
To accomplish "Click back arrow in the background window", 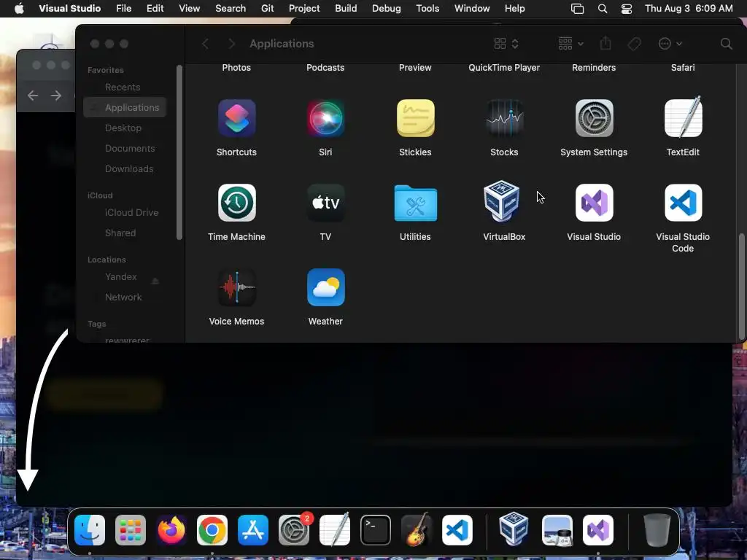I will [33, 96].
